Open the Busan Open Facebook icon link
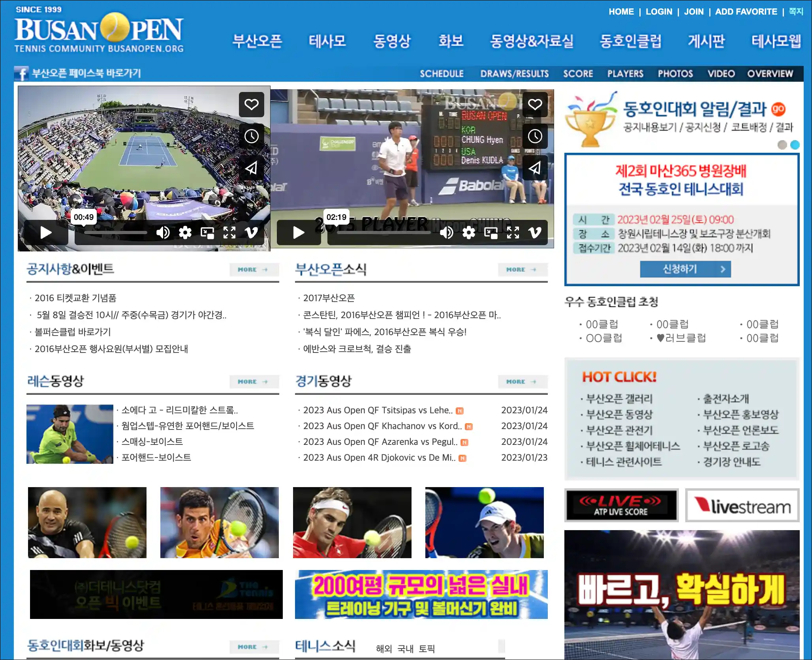 [21, 73]
